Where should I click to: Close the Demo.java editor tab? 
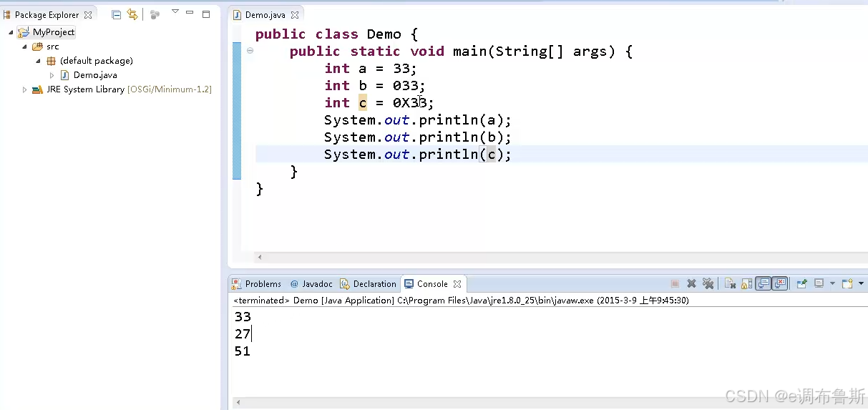click(x=296, y=14)
